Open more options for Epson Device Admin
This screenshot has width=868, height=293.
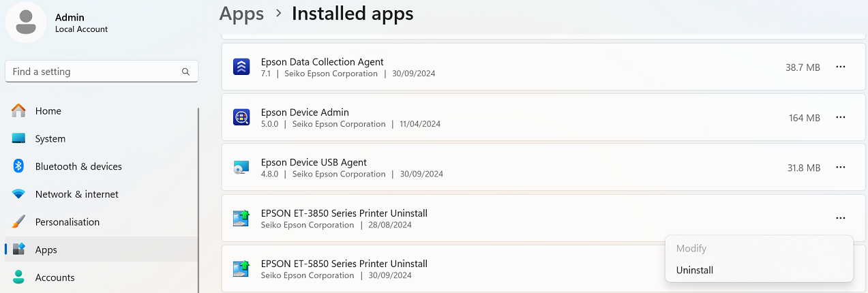(840, 117)
